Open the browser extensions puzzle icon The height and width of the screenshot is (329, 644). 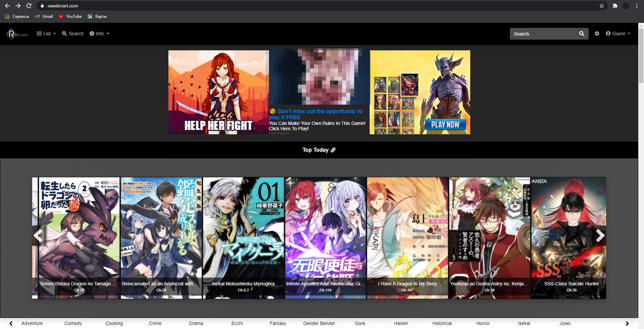click(x=615, y=5)
